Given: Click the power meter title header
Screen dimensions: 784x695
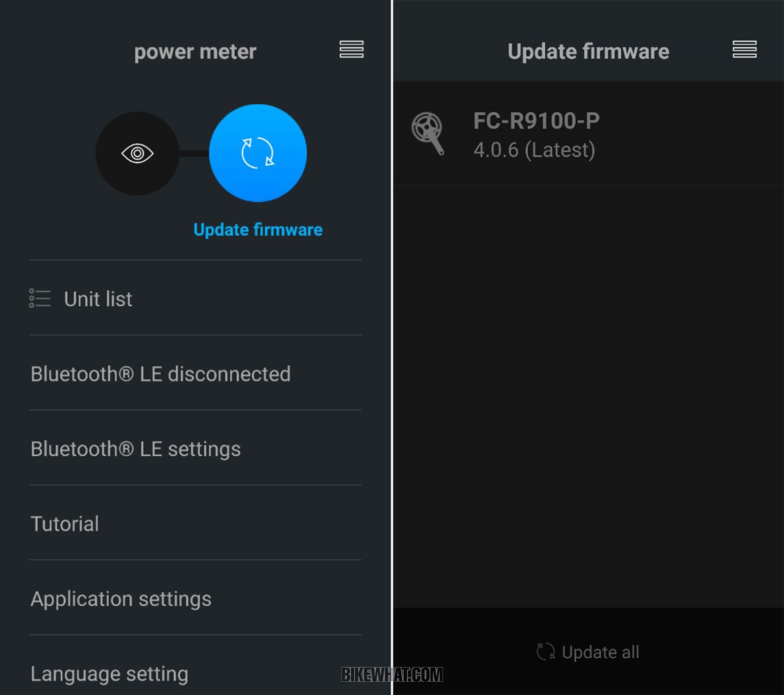Looking at the screenshot, I should pos(195,51).
